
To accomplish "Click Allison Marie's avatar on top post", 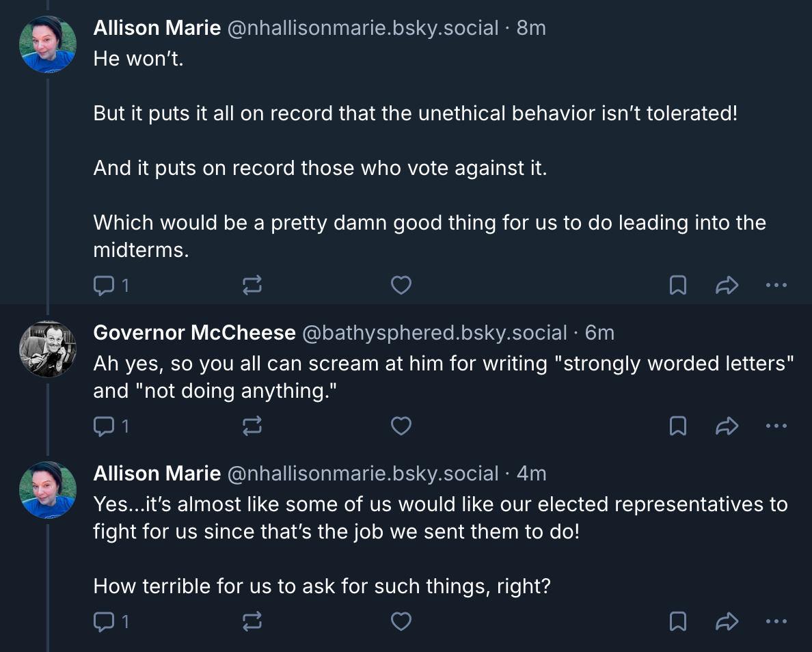I will coord(47,44).
